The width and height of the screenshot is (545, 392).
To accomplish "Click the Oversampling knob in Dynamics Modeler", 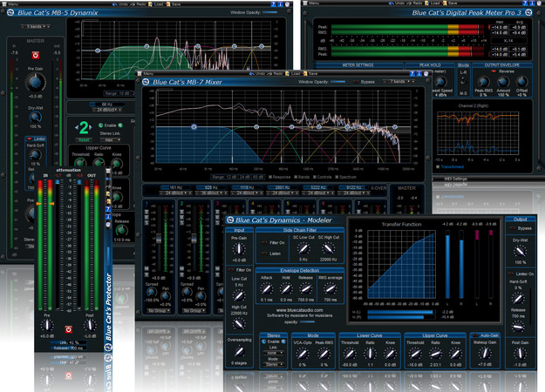I will point(239,351).
